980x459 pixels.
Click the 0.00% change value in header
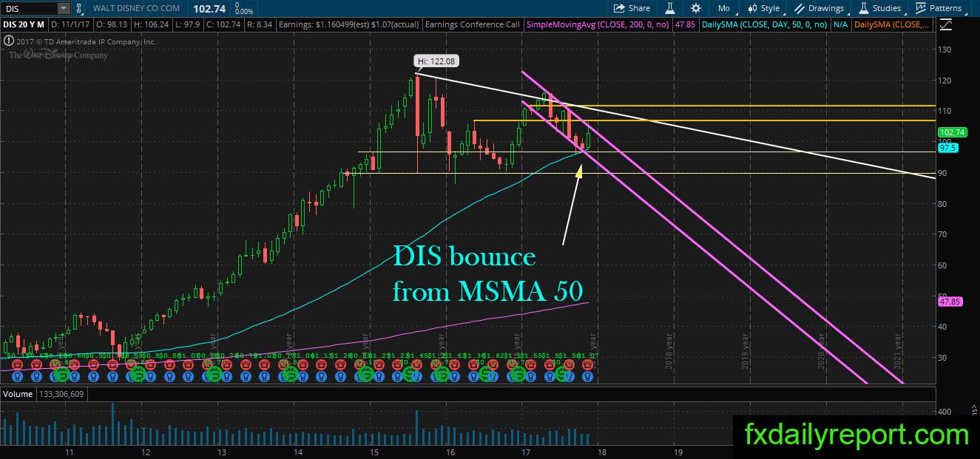point(243,12)
